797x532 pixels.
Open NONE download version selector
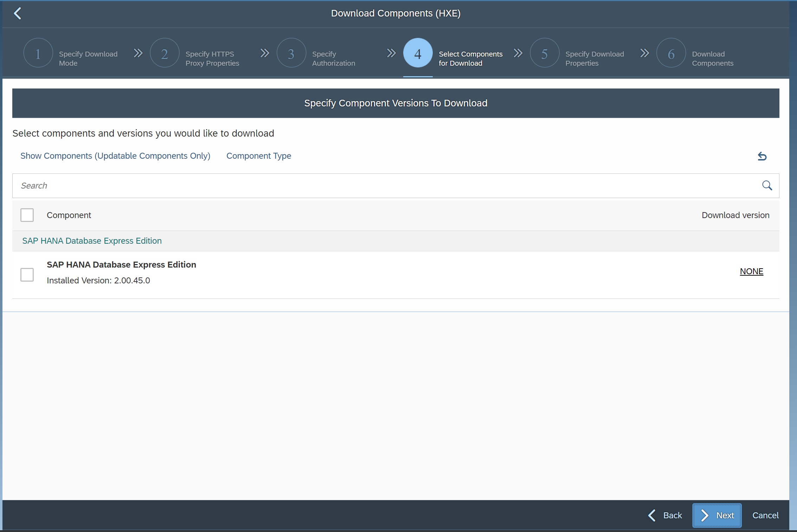[x=751, y=271]
